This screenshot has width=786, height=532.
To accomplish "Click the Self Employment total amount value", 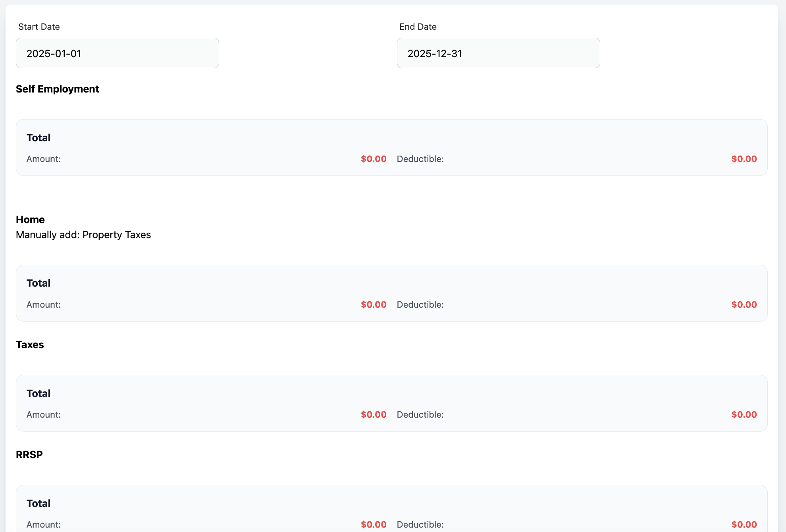I will (x=373, y=159).
